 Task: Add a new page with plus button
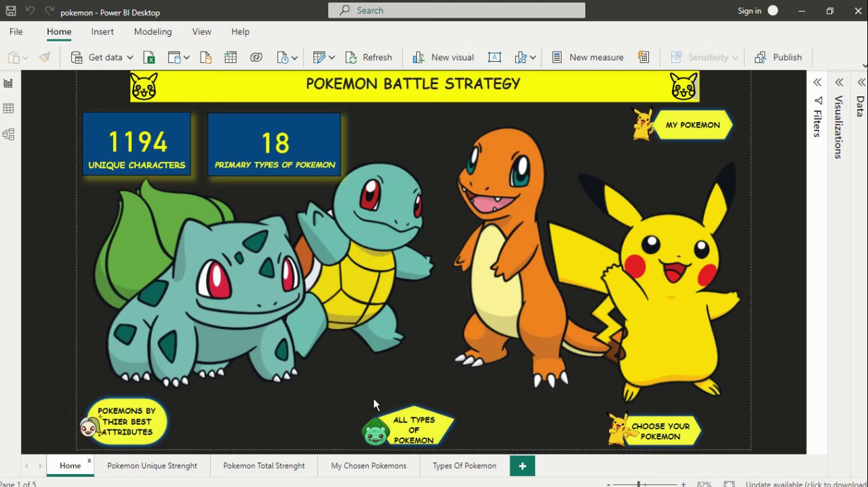point(522,466)
